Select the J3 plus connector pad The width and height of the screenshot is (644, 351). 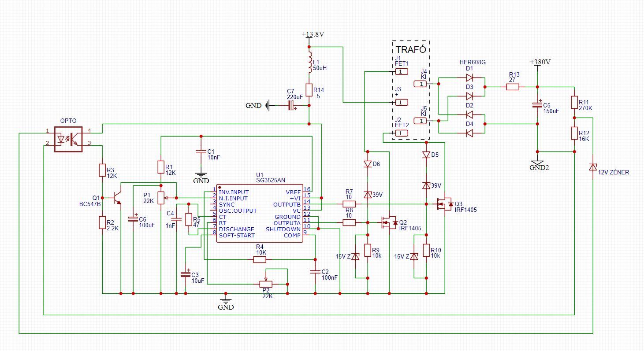click(402, 102)
